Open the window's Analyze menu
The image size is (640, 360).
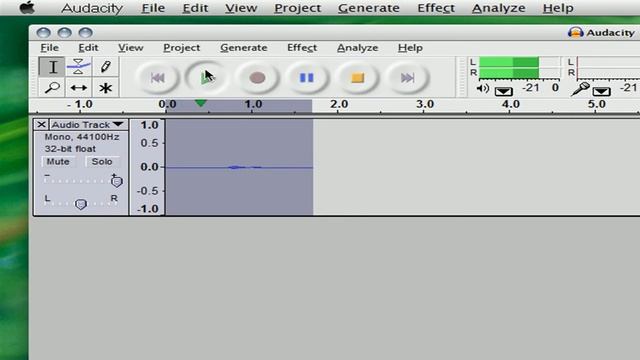pyautogui.click(x=358, y=48)
